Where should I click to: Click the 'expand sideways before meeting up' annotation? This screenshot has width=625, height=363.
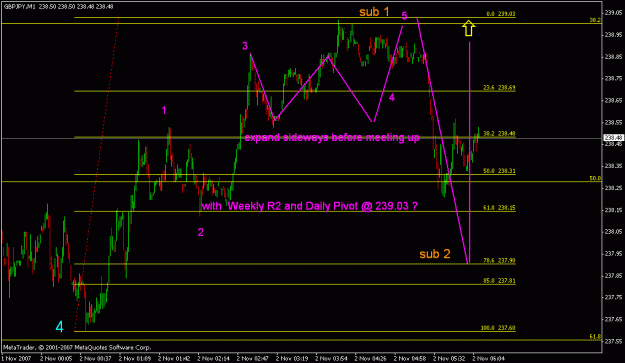(332, 138)
